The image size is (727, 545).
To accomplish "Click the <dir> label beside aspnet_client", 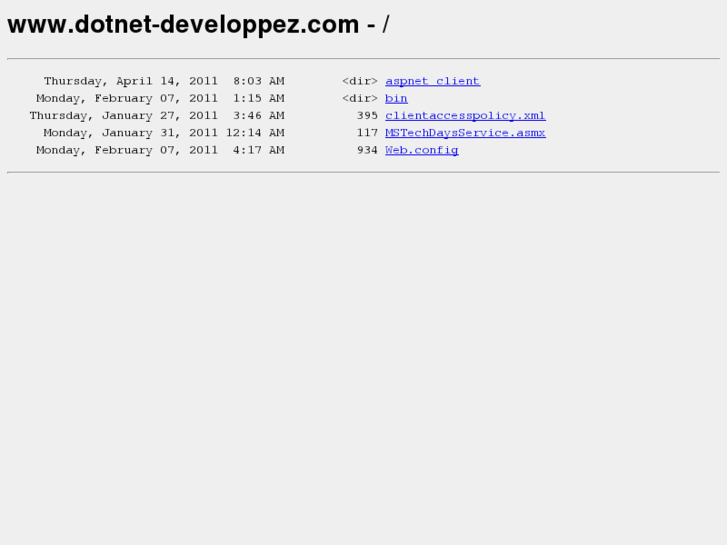I will click(360, 81).
